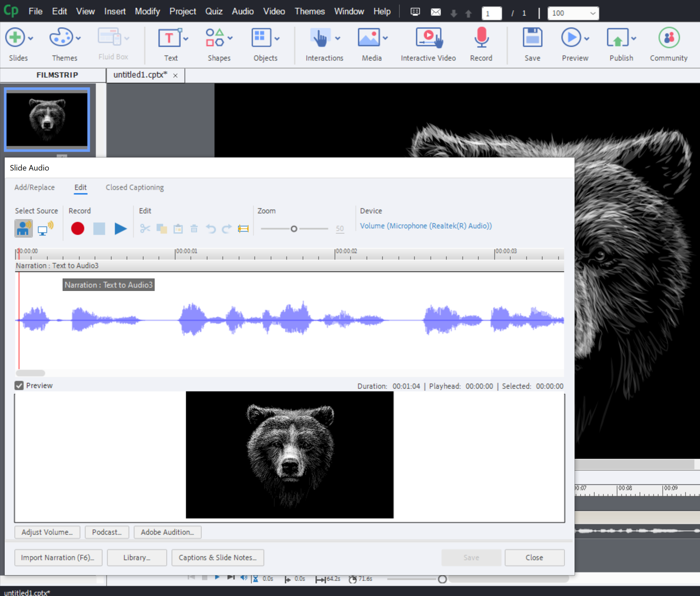Open the microphone Volume device link
Viewport: 700px width, 596px height.
point(426,226)
